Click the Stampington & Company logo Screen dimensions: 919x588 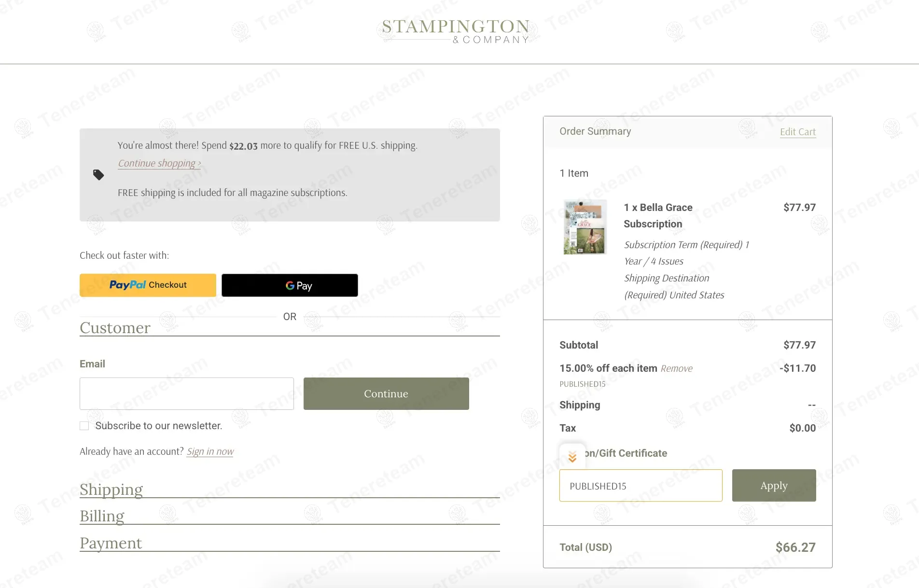coord(456,31)
